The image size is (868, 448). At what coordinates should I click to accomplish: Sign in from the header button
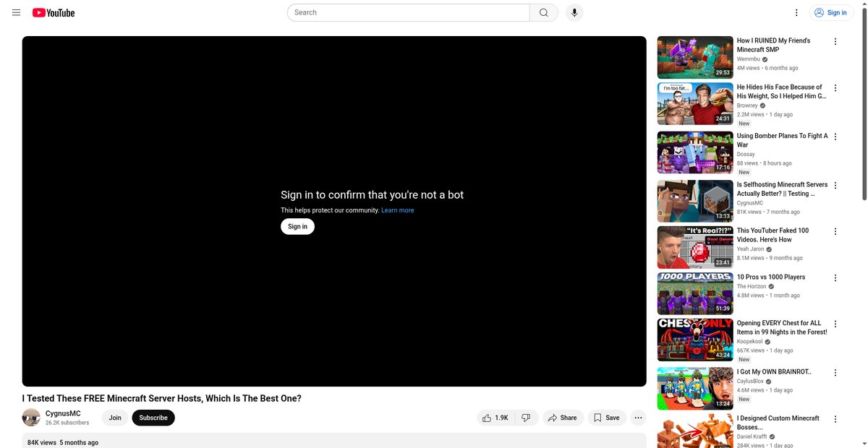click(831, 12)
